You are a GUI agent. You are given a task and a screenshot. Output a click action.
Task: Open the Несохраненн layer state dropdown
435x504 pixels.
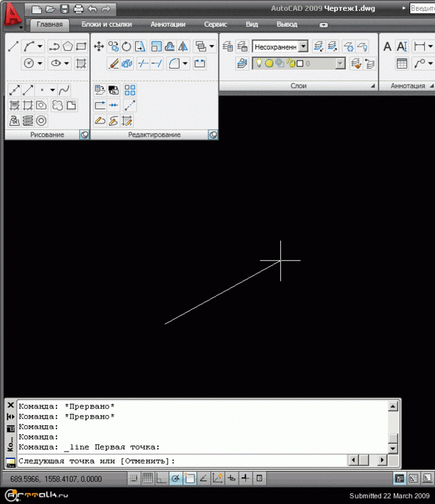click(x=303, y=46)
